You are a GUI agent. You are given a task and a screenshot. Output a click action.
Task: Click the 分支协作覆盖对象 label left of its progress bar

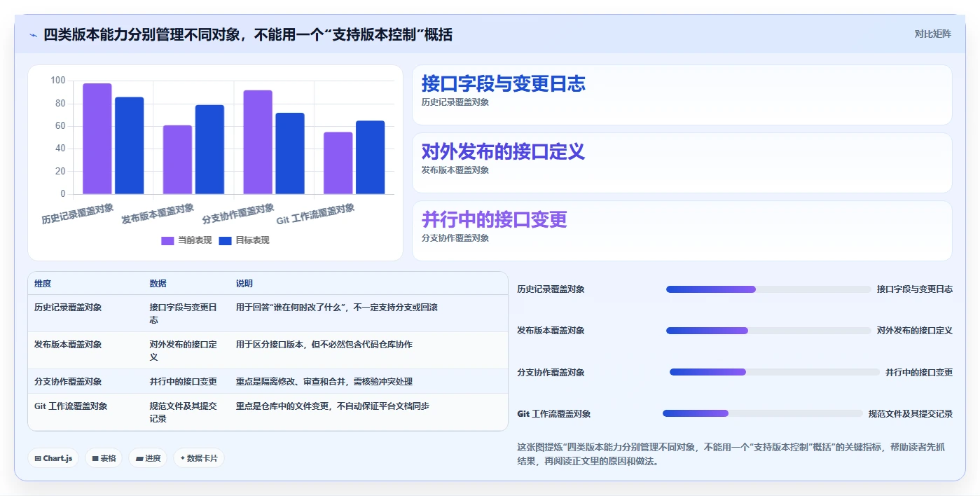pyautogui.click(x=551, y=373)
